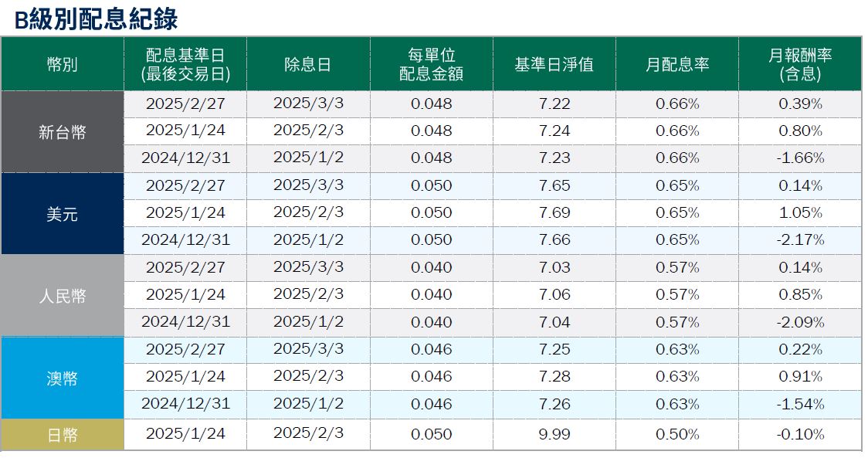The image size is (868, 458).
Task: Click the -2.17% monthly return cell
Action: tap(800, 240)
